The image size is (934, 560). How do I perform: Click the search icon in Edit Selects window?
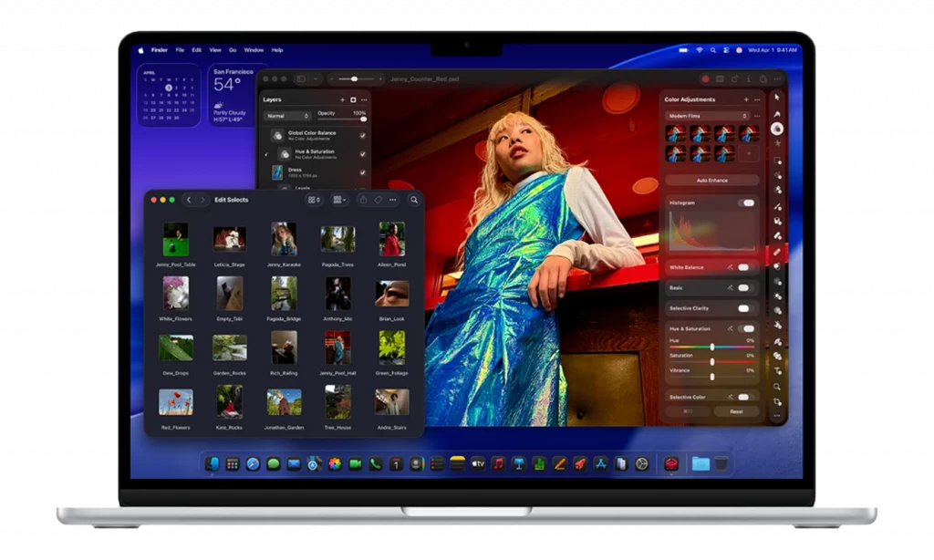413,200
